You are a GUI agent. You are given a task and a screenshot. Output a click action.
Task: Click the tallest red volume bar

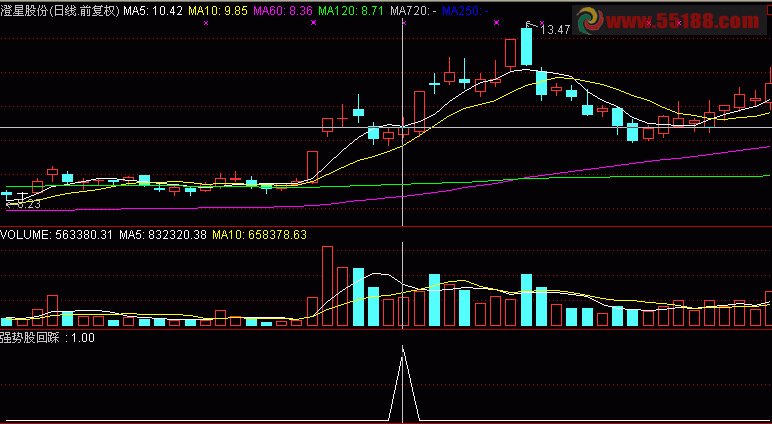[x=327, y=286]
